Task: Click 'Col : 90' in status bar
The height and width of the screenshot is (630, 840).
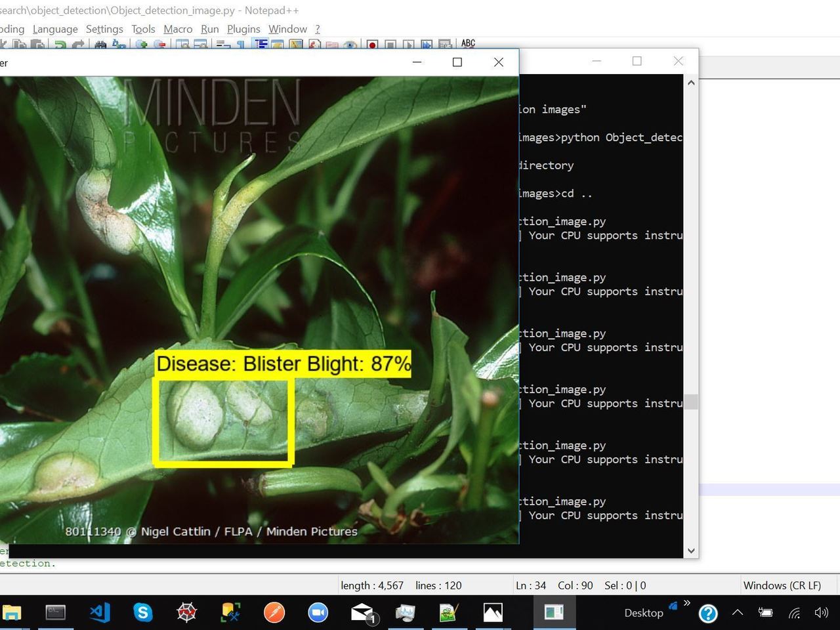Action: 576,585
